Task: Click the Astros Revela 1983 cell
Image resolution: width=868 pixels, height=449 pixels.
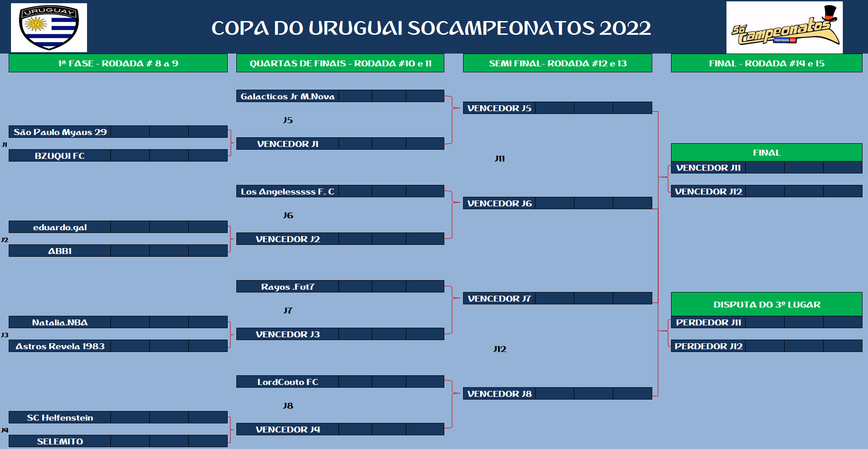Action: (x=60, y=346)
